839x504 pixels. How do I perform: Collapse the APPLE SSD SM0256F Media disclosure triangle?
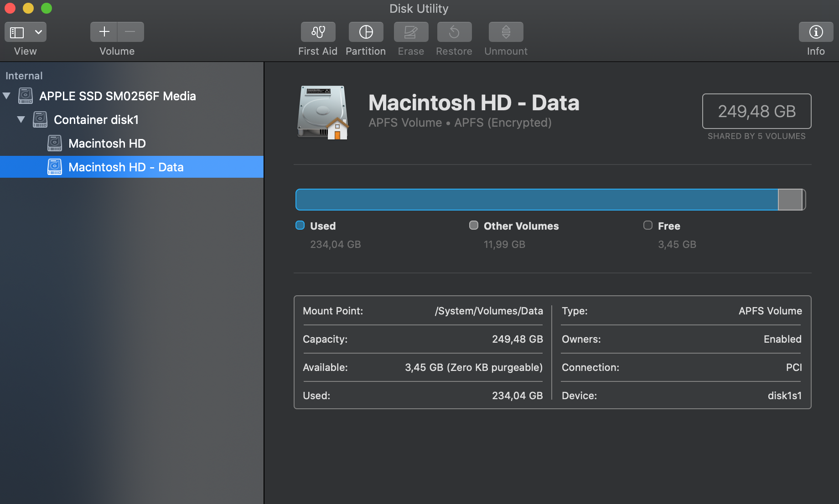[x=6, y=96]
